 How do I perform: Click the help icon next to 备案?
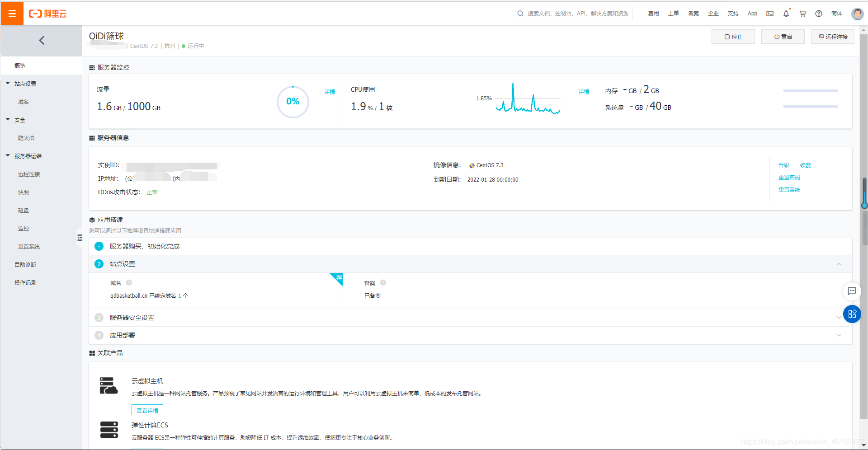tap(383, 283)
